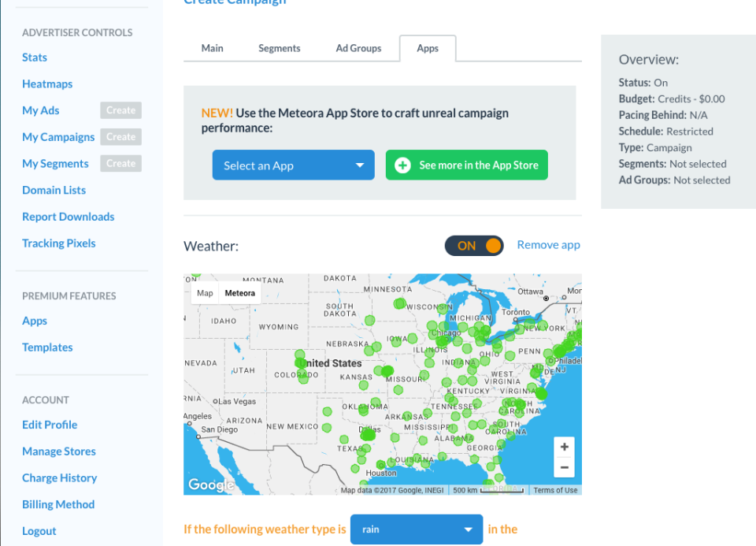Open My Campaigns link

click(58, 137)
